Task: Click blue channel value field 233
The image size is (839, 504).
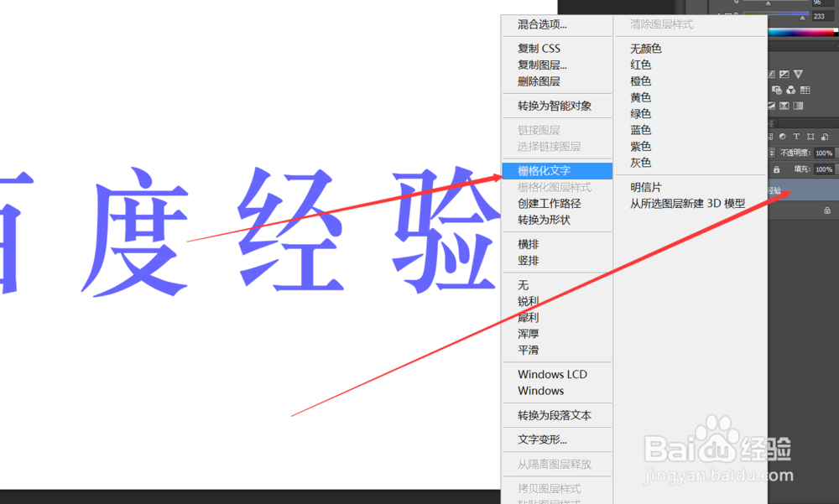Action: click(822, 16)
